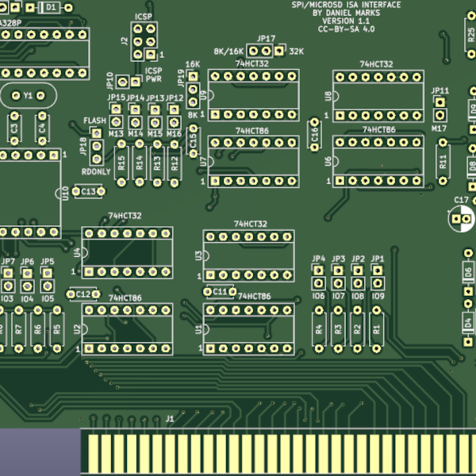Click the D1 diode
Image resolution: width=476 pixels, height=476 pixels.
coord(50,7)
